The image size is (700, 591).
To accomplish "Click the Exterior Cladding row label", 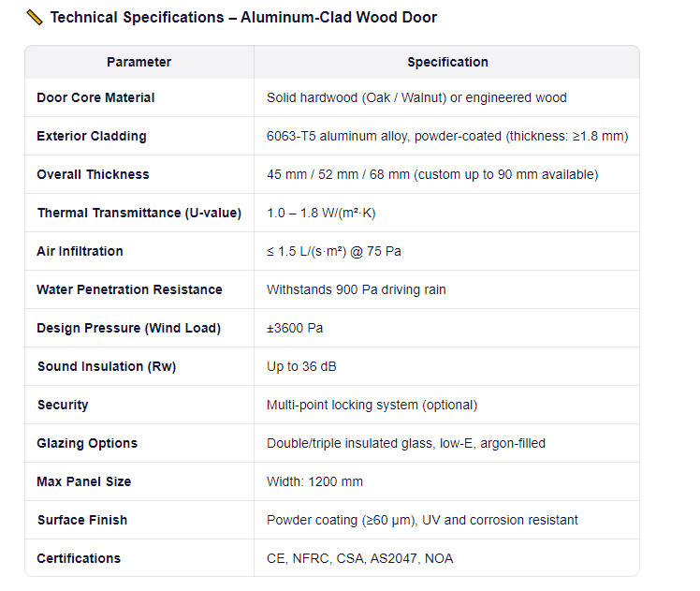I will coord(92,136).
